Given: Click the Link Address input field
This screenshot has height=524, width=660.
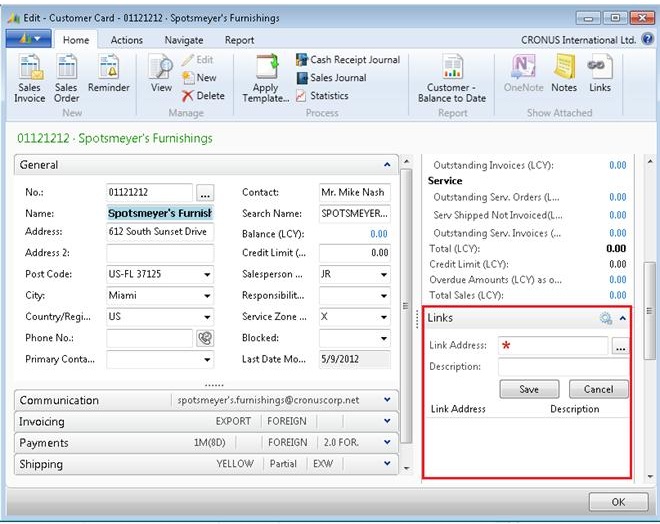Looking at the screenshot, I should tap(553, 346).
